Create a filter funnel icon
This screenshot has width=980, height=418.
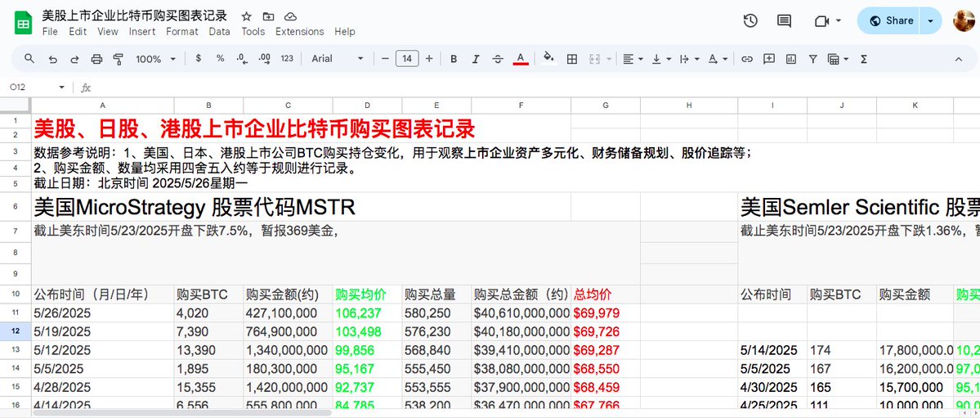[x=812, y=59]
